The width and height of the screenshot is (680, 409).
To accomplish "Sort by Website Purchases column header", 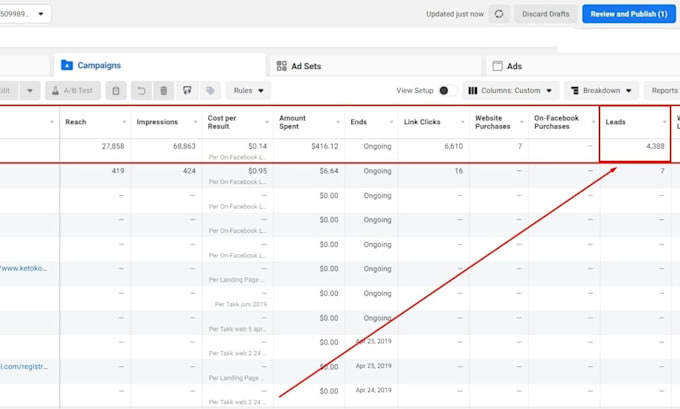I will [493, 122].
